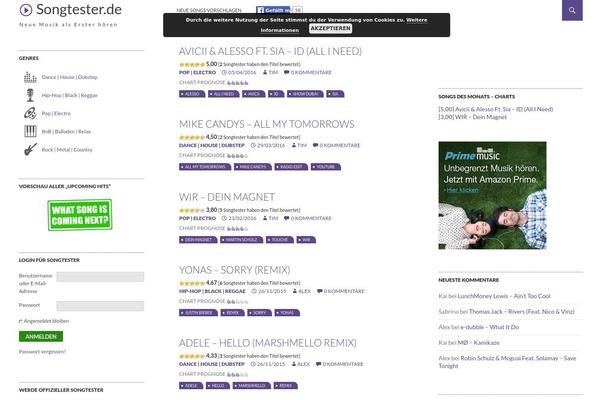Rate Yonas Sorry remix via star rating
This screenshot has width=600, height=400.
[x=192, y=283]
